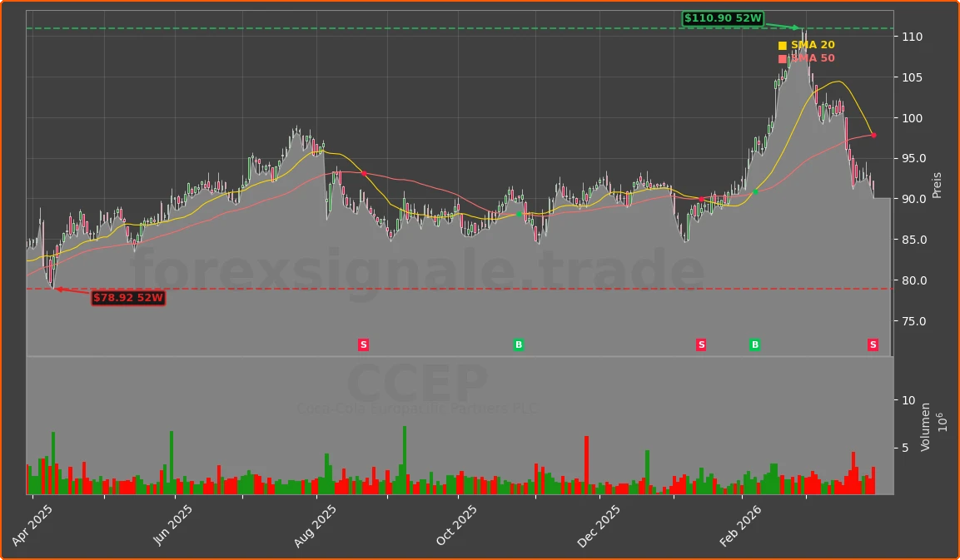Click the red crossover dot after Aug 2025
Viewport: 960px width, 560px height.
(x=364, y=173)
